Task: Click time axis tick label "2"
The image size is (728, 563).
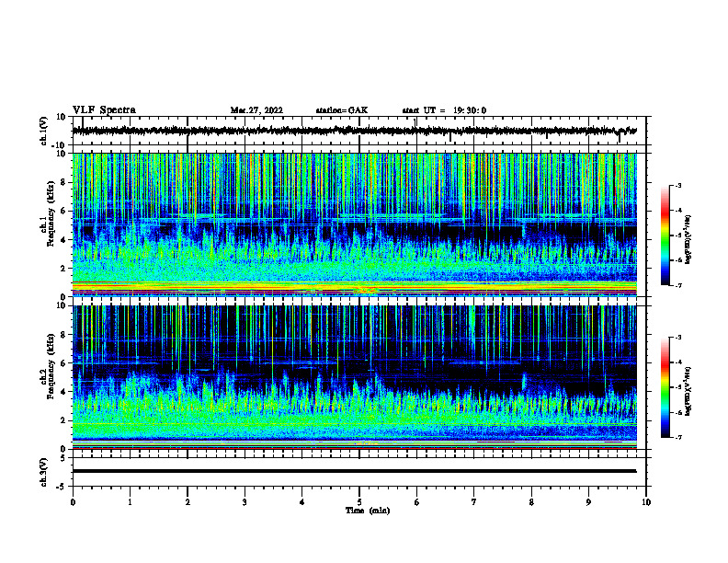Action: pos(188,502)
